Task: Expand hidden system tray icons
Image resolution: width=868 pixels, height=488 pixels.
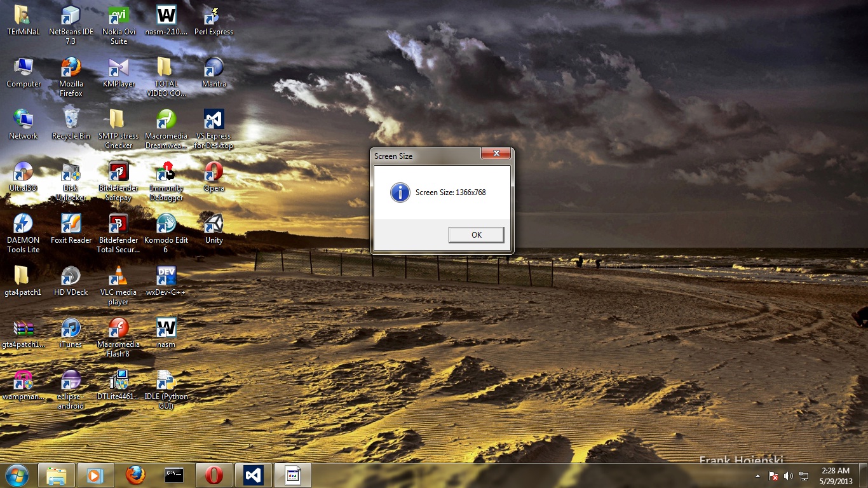Action: (x=756, y=475)
